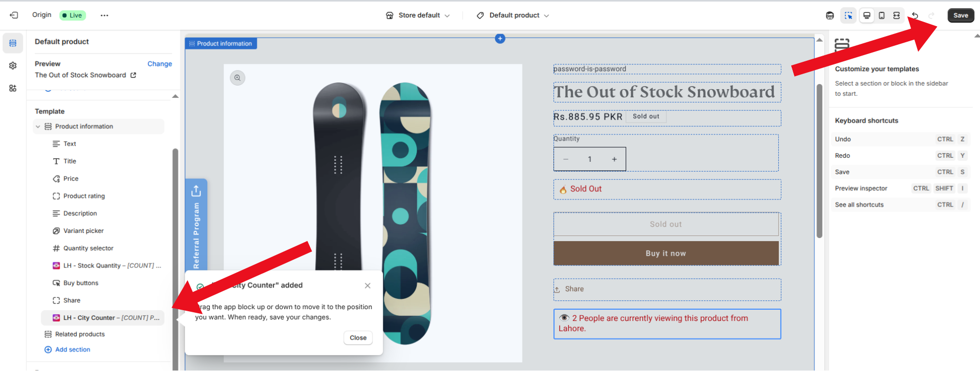Image resolution: width=980 pixels, height=371 pixels.
Task: Open the Store default dropdown
Action: coord(418,15)
